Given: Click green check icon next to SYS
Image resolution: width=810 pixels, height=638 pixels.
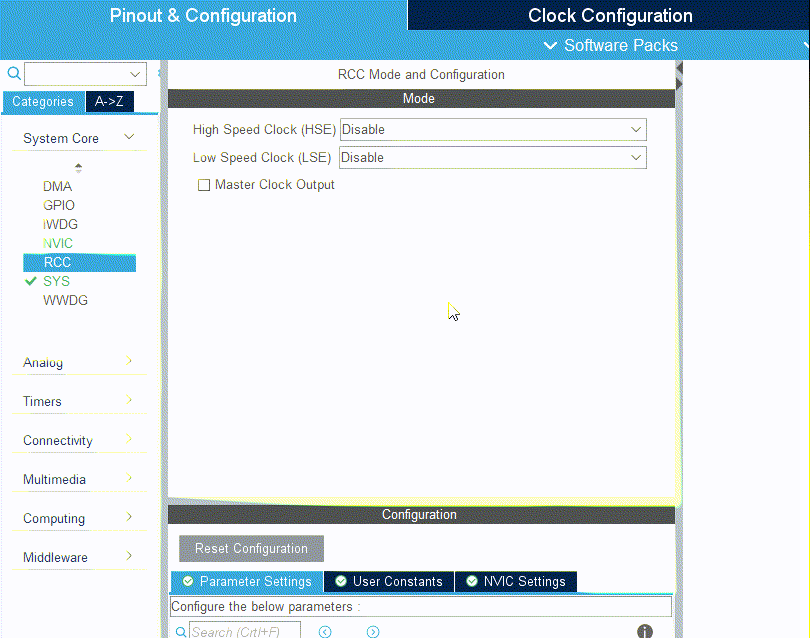Looking at the screenshot, I should tap(31, 281).
